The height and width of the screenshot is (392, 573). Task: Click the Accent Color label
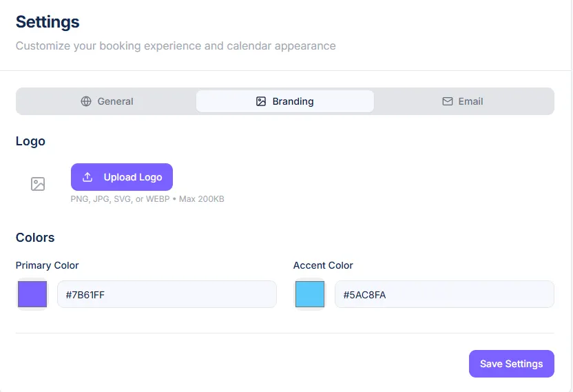323,265
